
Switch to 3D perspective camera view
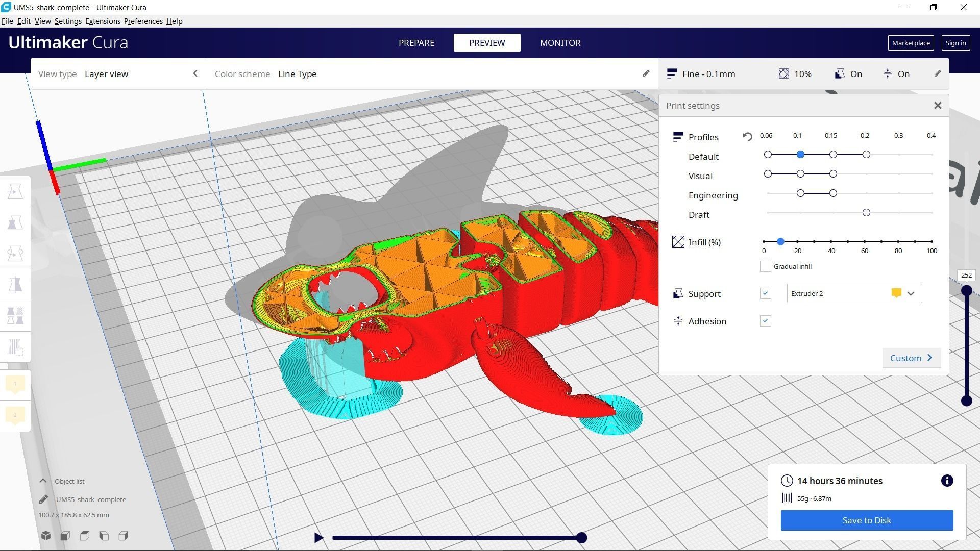point(46,536)
